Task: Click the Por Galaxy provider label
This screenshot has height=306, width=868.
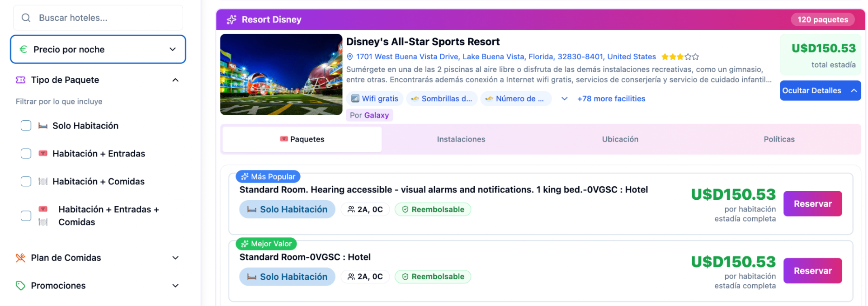Action: click(369, 115)
